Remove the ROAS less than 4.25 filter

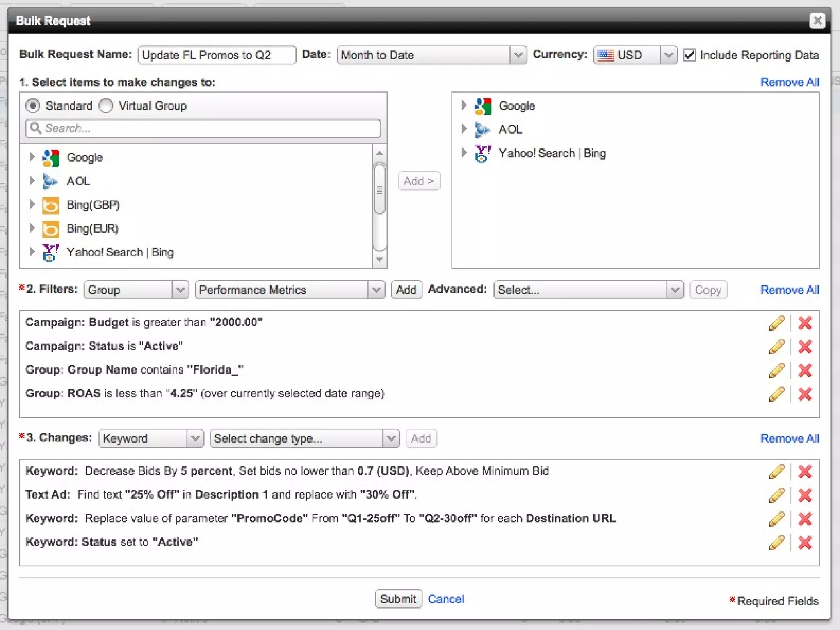coord(805,394)
